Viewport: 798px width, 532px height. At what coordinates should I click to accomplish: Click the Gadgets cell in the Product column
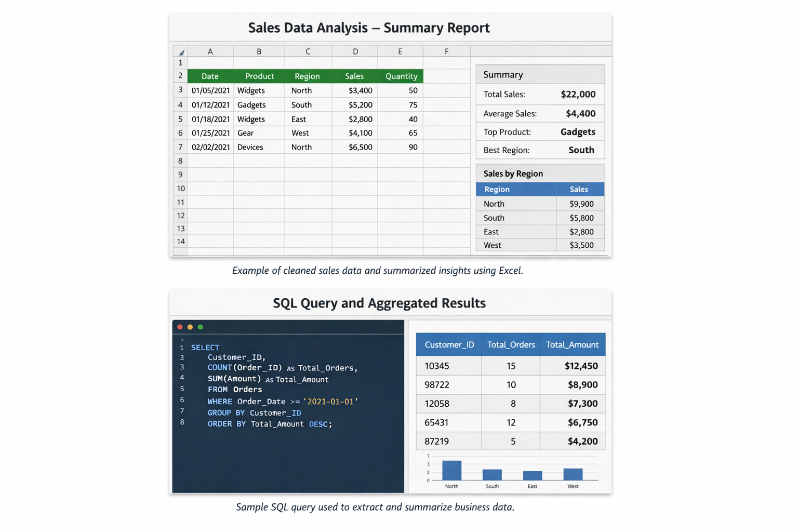pyautogui.click(x=251, y=105)
